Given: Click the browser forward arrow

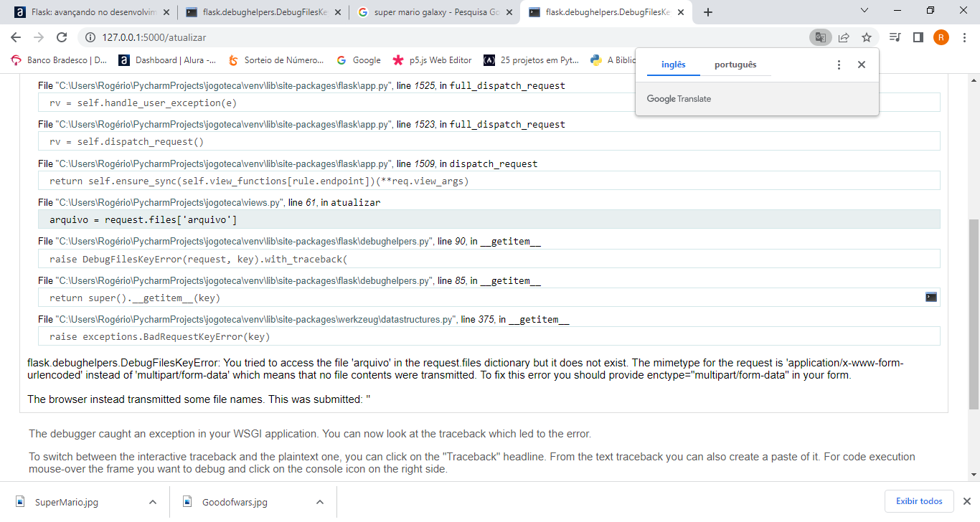Looking at the screenshot, I should [39, 37].
